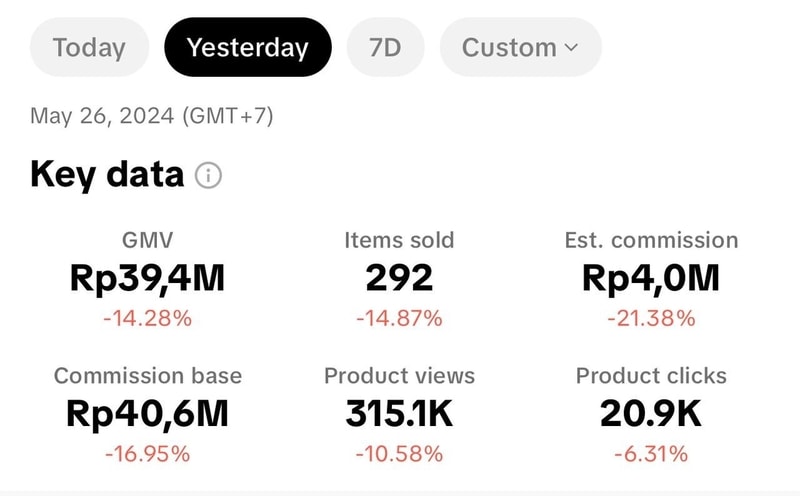Screen dimensions: 800x496
Task: Select the Yesterday date filter
Action: coord(247,47)
